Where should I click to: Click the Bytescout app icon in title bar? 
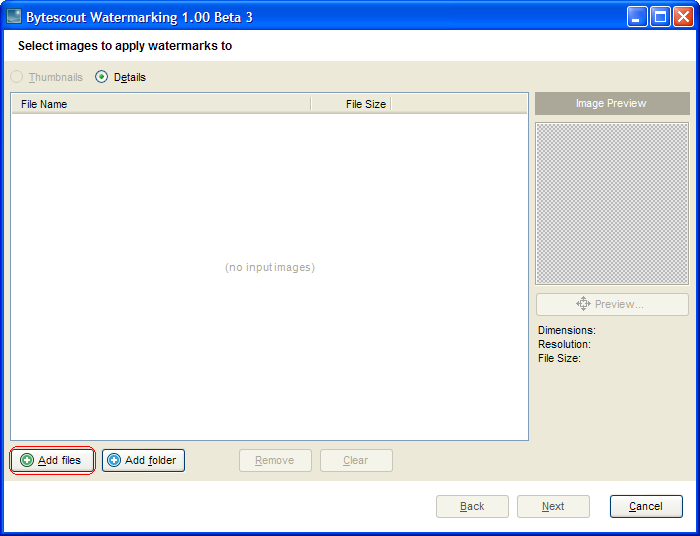point(14,17)
